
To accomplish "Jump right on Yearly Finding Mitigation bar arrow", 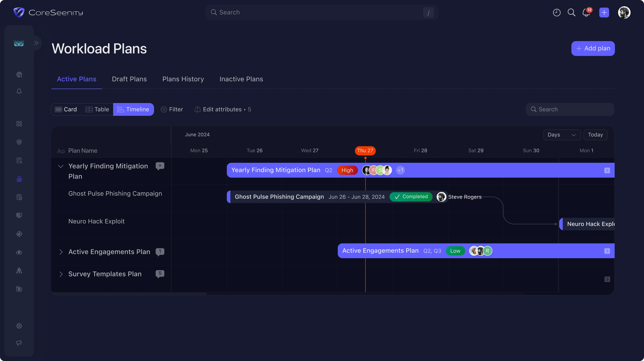I will (x=607, y=170).
